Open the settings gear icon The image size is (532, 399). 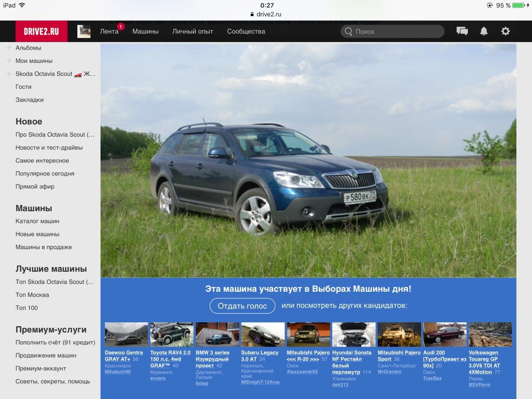pos(505,31)
